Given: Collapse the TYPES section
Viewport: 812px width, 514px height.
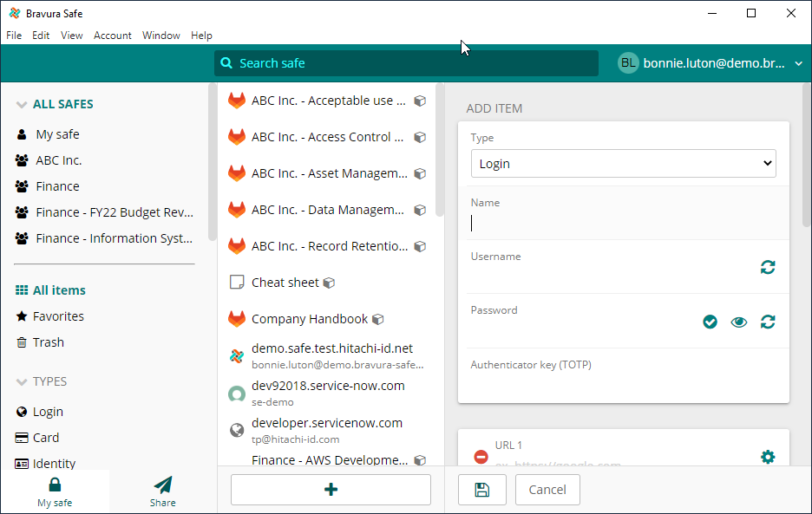Looking at the screenshot, I should pyautogui.click(x=22, y=382).
